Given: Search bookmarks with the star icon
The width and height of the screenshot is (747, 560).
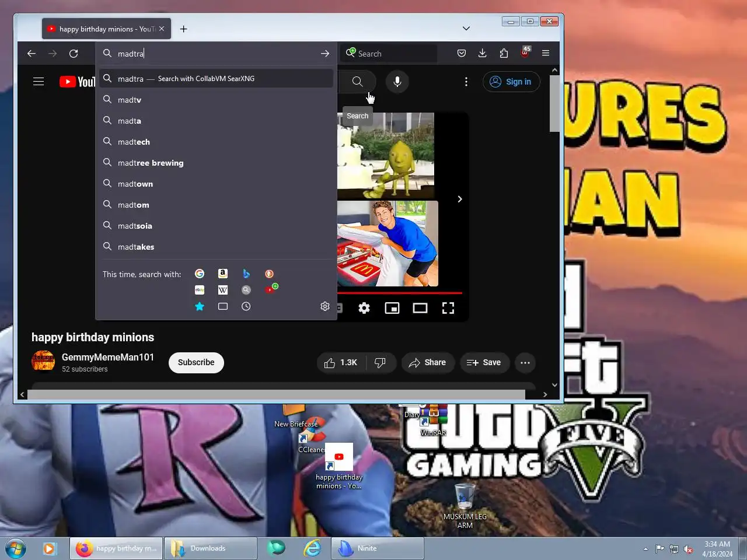Looking at the screenshot, I should pos(200,306).
